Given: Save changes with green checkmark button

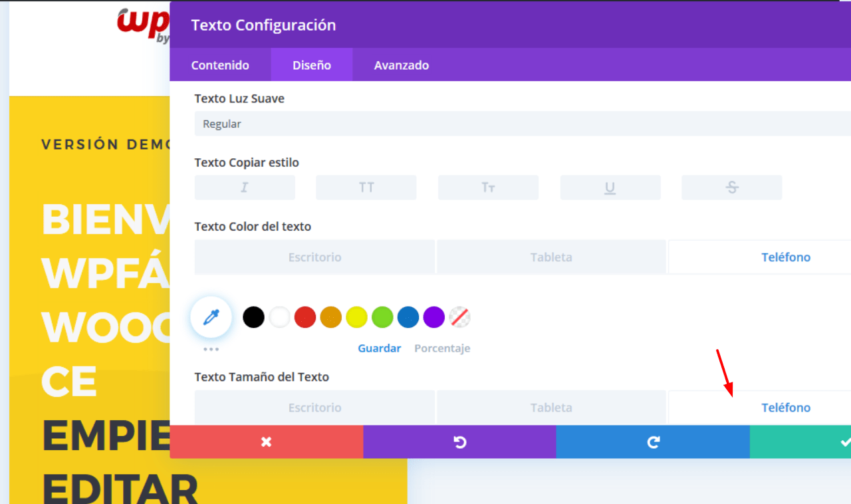Looking at the screenshot, I should [800, 442].
